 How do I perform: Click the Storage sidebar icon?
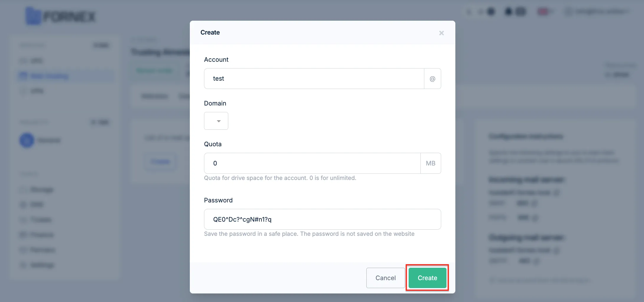tap(23, 189)
